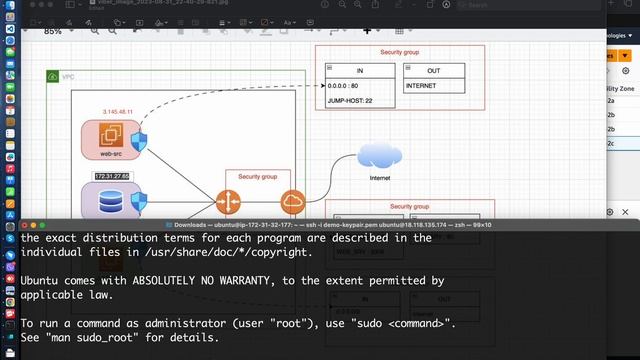
Task: Select the 3.145.48.11 IP label
Action: tap(118, 111)
